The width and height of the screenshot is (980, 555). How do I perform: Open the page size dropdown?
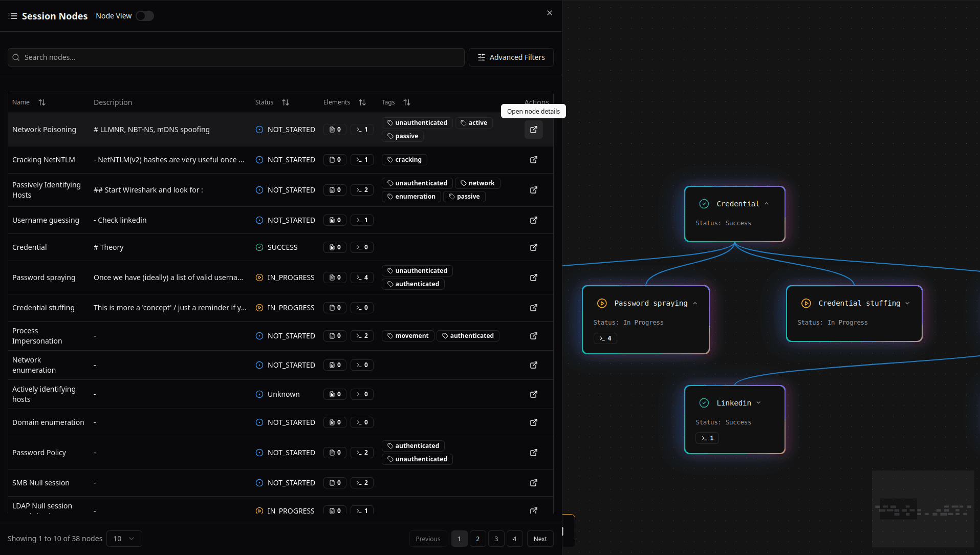(x=124, y=539)
